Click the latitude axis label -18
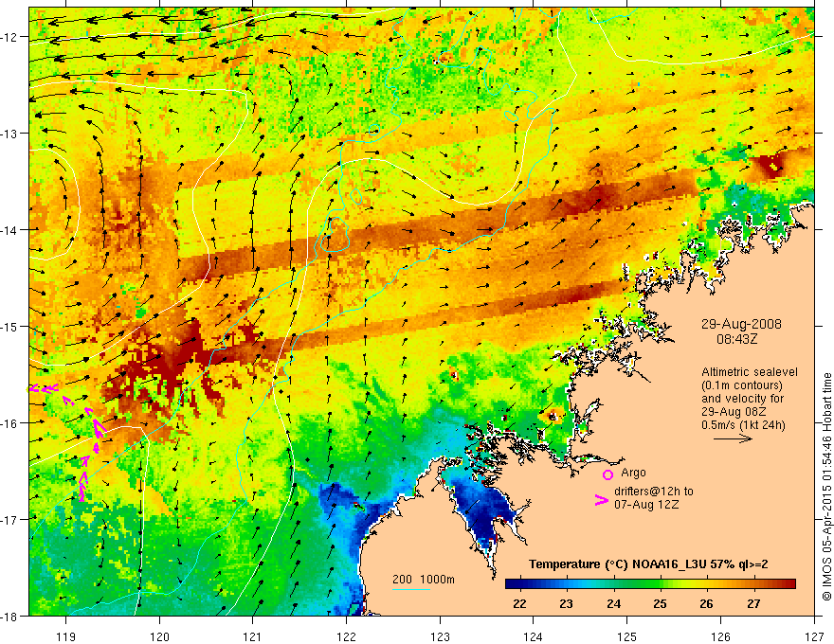834x644 pixels. coord(10,616)
